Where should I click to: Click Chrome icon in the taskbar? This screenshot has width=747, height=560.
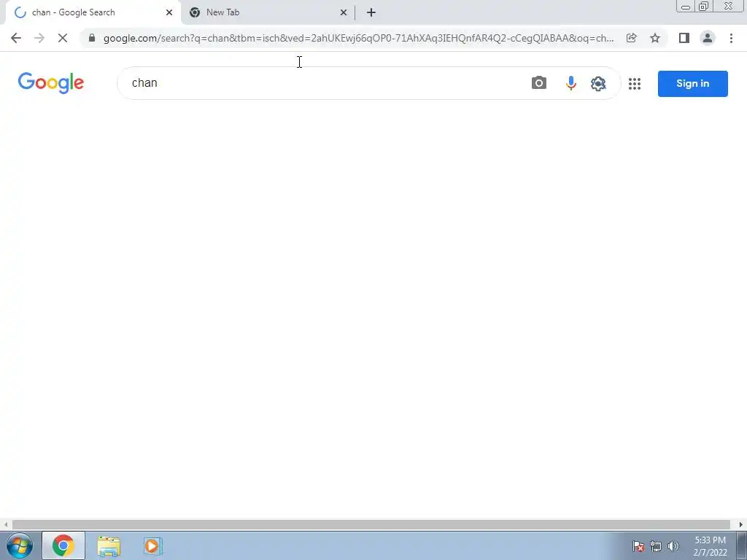[x=63, y=545]
